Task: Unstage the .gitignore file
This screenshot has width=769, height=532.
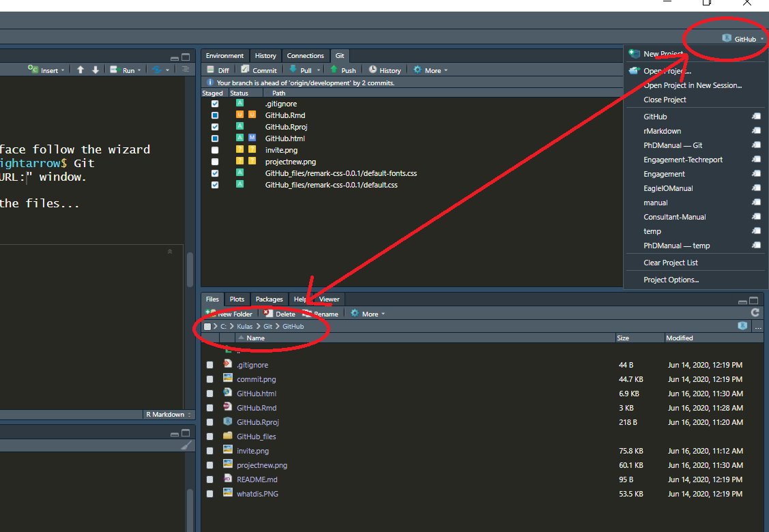Action: coord(215,104)
